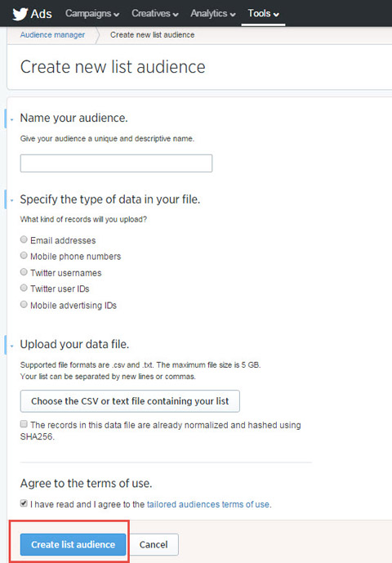392x563 pixels.
Task: Click the Ads text in header
Action: pyautogui.click(x=42, y=14)
